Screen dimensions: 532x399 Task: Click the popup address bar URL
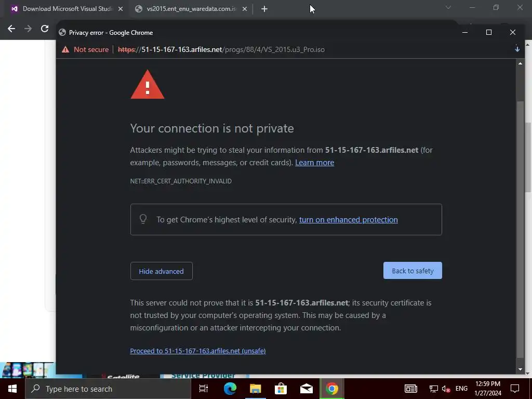(x=221, y=49)
